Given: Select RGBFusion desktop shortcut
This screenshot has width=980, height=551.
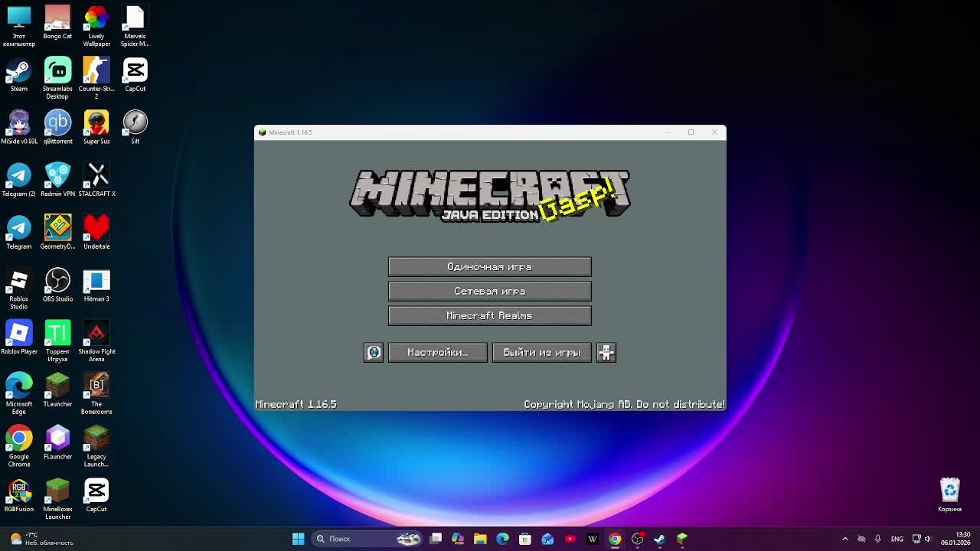Looking at the screenshot, I should tap(19, 495).
